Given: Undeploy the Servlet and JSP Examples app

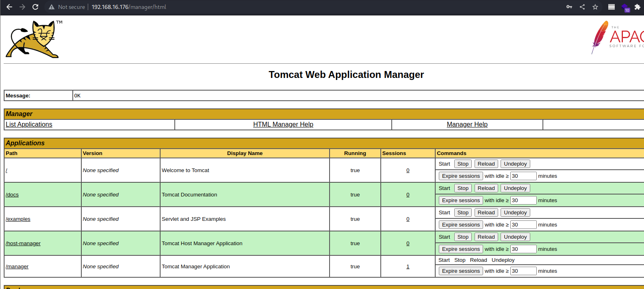Looking at the screenshot, I should click(515, 213).
